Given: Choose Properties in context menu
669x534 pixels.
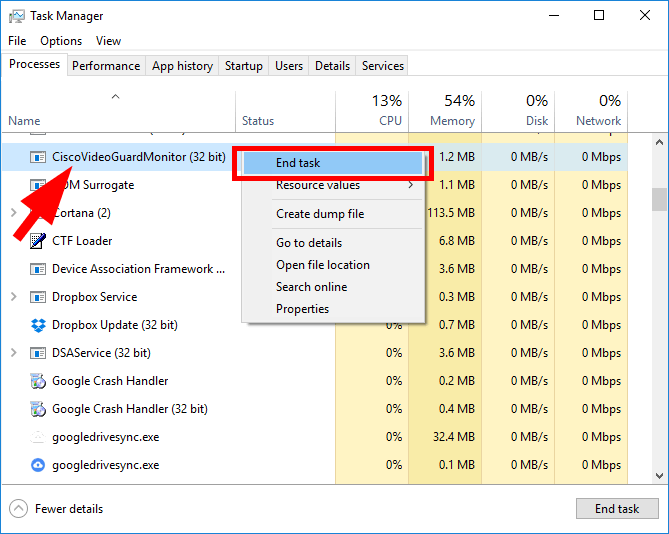Looking at the screenshot, I should 333,309.
